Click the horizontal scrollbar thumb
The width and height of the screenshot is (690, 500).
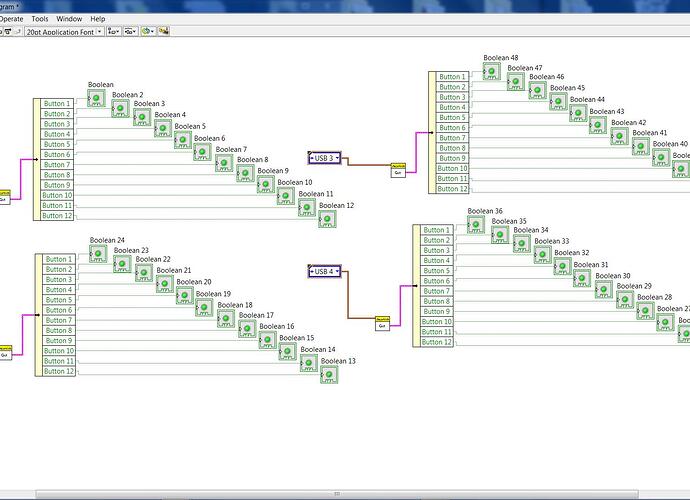click(x=337, y=494)
